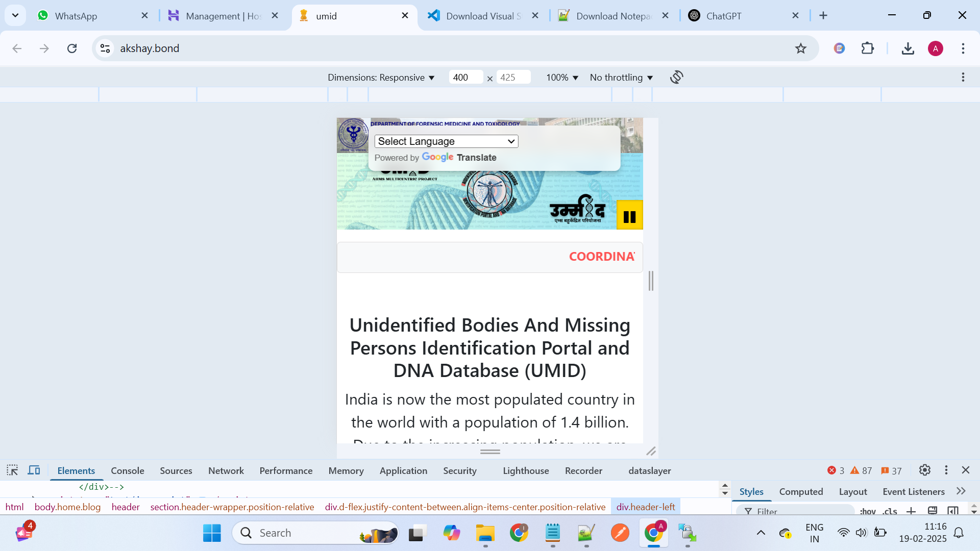
Task: Open a new browser tab
Action: point(823,15)
